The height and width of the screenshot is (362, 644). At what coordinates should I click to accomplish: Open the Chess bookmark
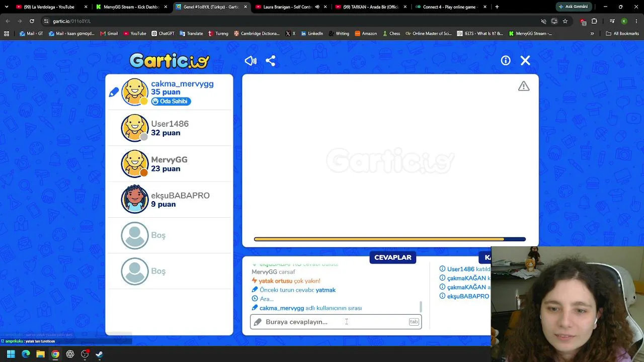(391, 34)
